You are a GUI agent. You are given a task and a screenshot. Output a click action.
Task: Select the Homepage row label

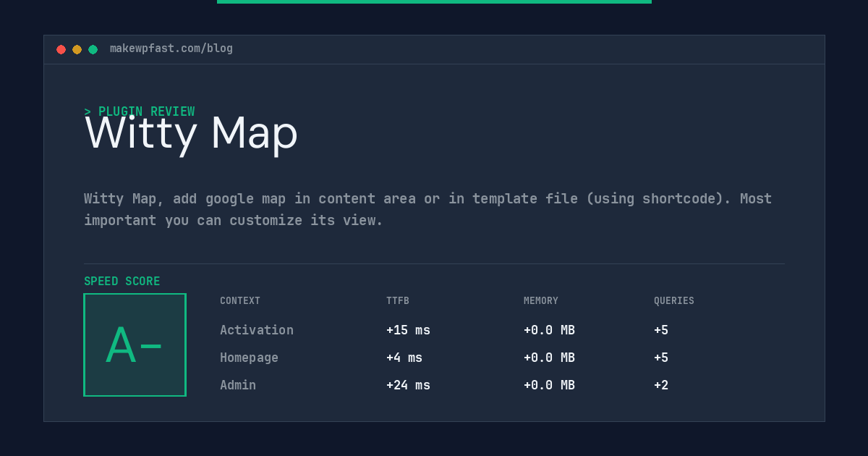[249, 358]
